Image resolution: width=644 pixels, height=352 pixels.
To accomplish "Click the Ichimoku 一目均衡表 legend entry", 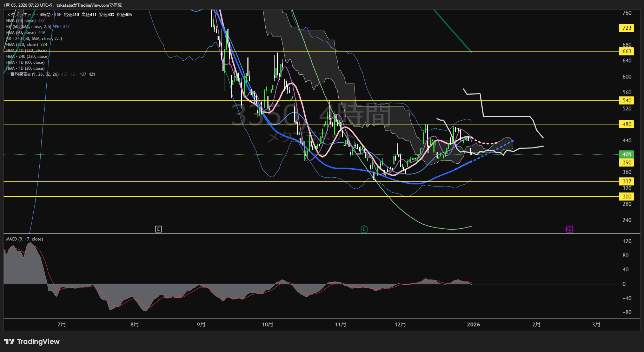I will 32,74.
